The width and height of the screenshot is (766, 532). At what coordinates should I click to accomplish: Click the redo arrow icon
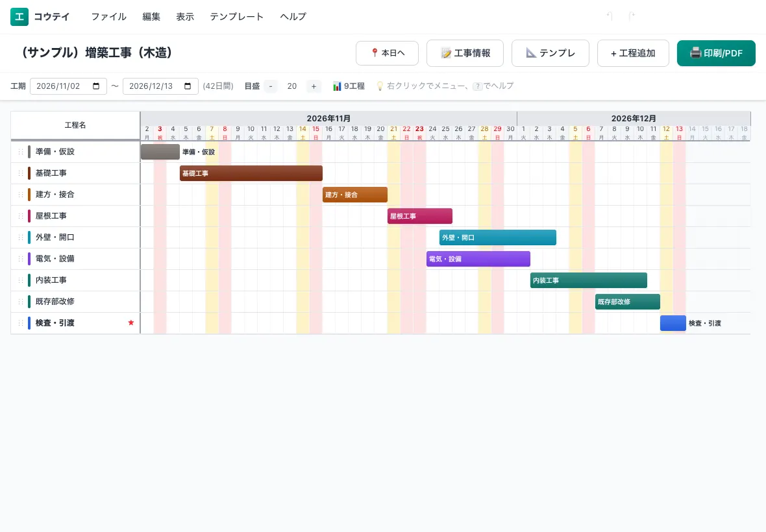point(631,17)
